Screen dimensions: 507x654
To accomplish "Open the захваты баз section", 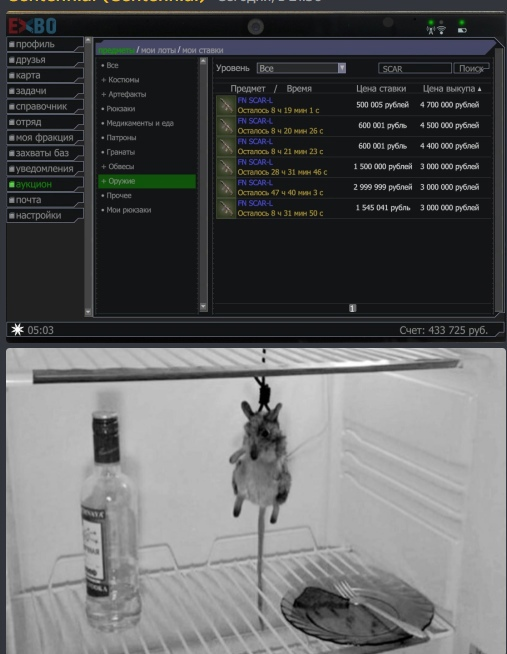I will [x=45, y=153].
